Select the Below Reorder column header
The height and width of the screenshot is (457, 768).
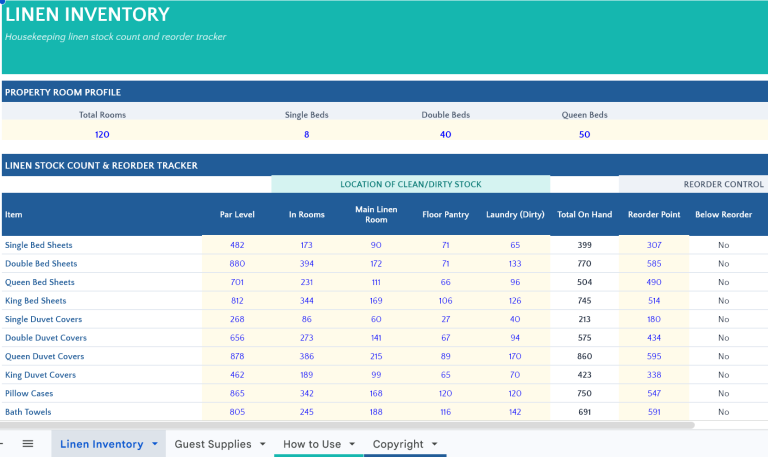[723, 215]
